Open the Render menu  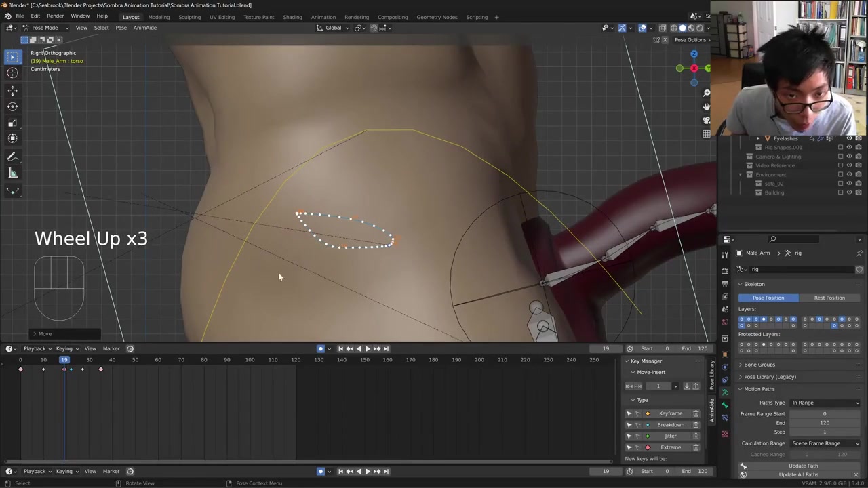[55, 16]
